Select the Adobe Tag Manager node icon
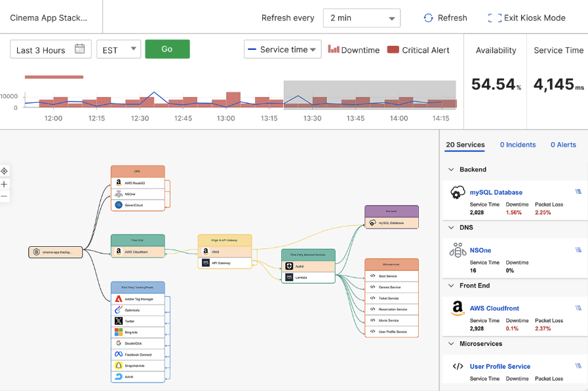Image resolution: width=588 pixels, height=391 pixels. [119, 299]
